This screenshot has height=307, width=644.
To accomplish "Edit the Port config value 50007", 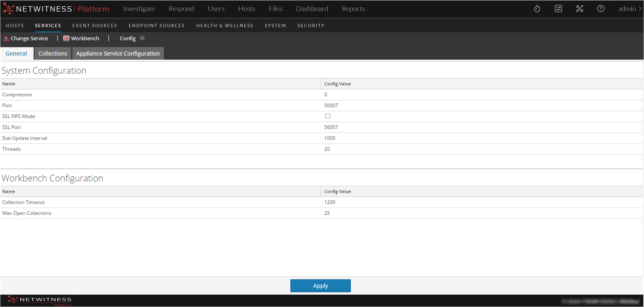I will (x=331, y=105).
